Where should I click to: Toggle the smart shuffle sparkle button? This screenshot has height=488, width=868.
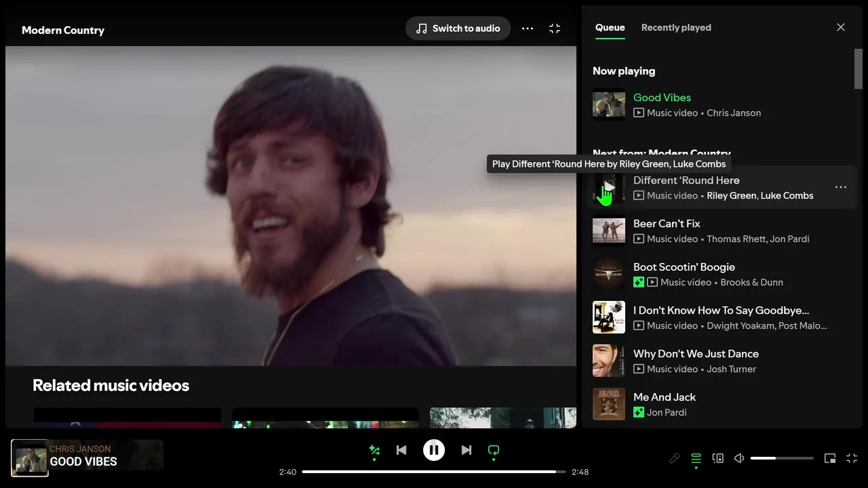(x=374, y=450)
